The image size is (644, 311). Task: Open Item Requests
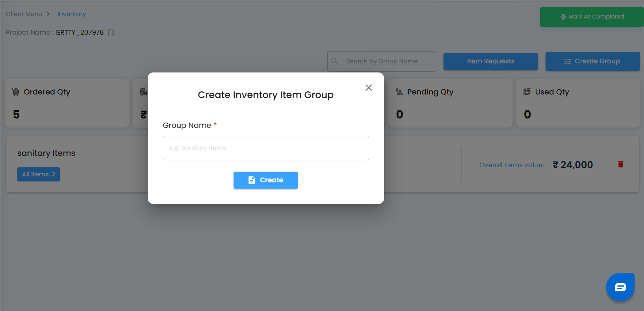(x=490, y=61)
